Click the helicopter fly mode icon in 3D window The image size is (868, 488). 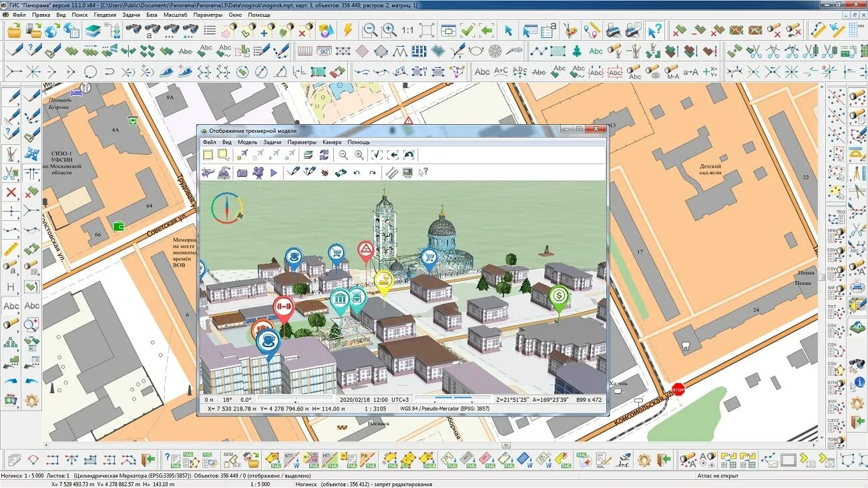208,172
